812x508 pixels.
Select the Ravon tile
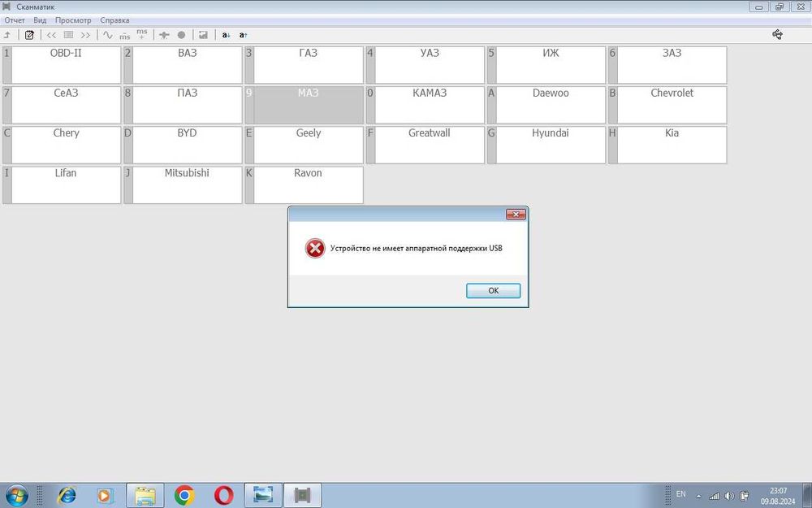[304, 185]
